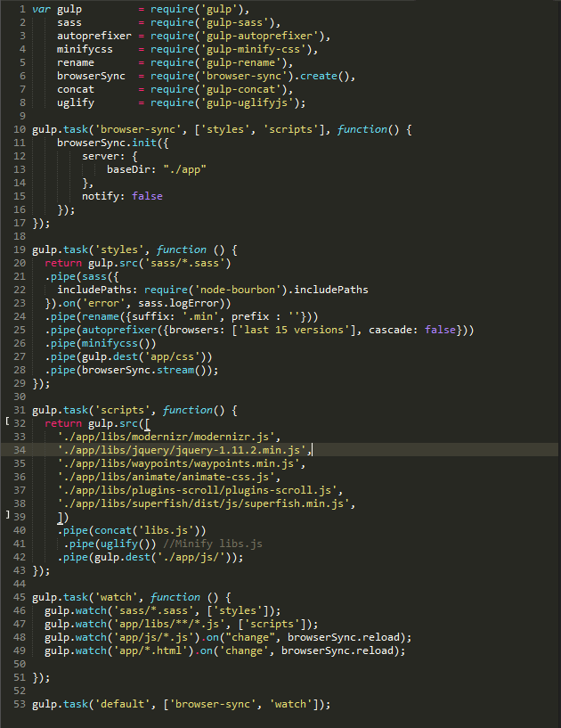Click line number 9 in the gutter
561x728 pixels.
(x=23, y=116)
